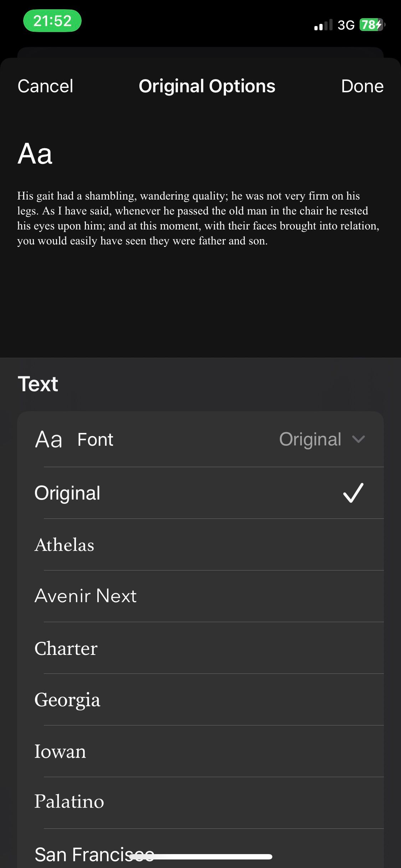Pick the Iowan font
The height and width of the screenshot is (868, 401).
(60, 751)
